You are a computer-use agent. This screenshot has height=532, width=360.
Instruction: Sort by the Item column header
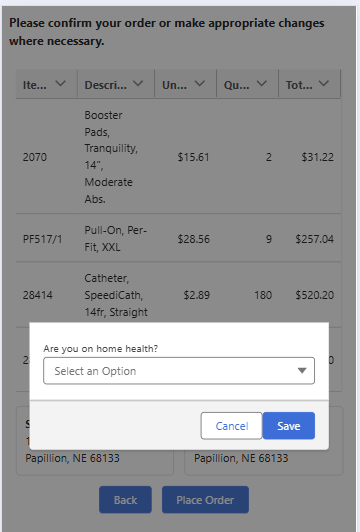tap(35, 85)
